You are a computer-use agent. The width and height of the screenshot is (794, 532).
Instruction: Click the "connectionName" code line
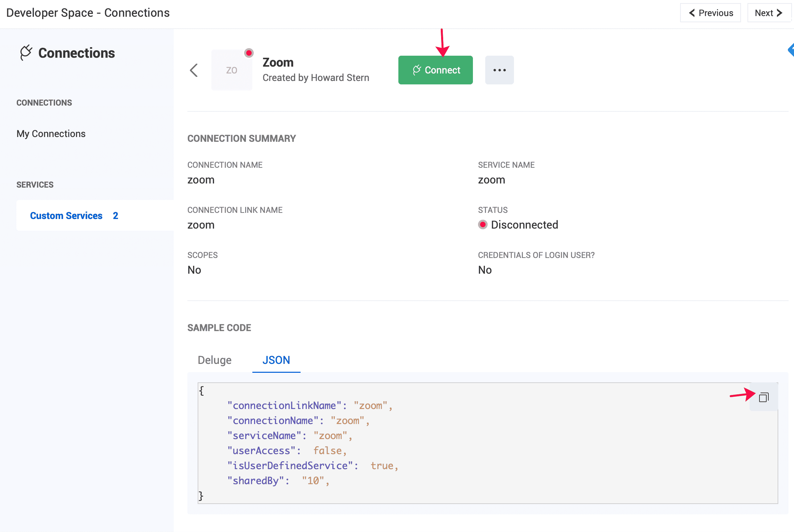(298, 421)
